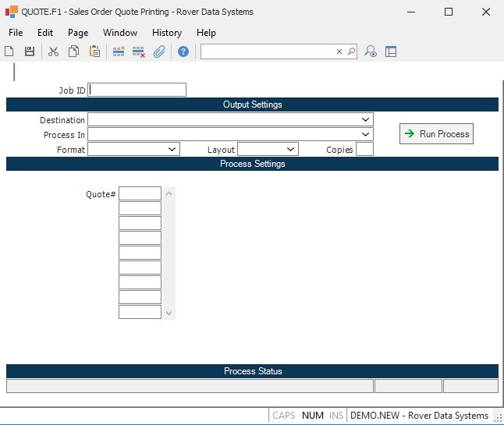The image size is (504, 425).
Task: Click the Delete row toolbar icon
Action: (139, 51)
